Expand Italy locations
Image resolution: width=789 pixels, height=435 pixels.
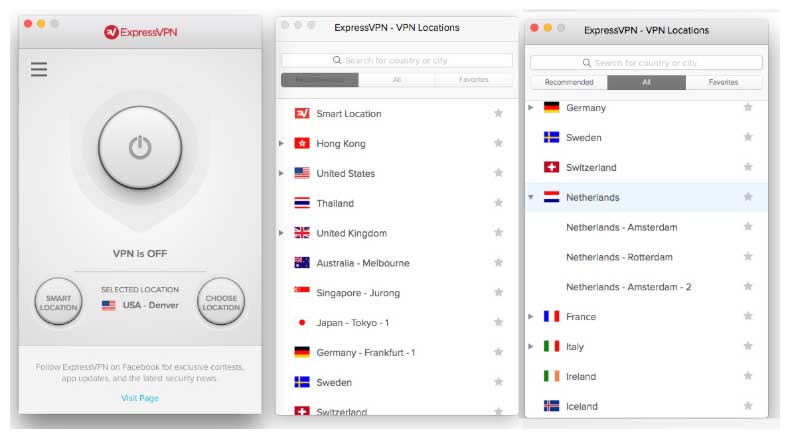click(531, 346)
